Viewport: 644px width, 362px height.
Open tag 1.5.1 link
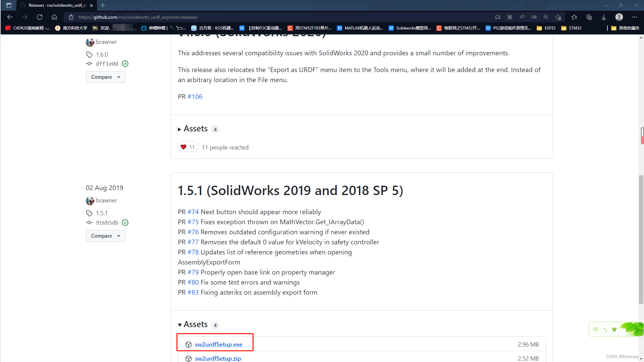coord(102,213)
